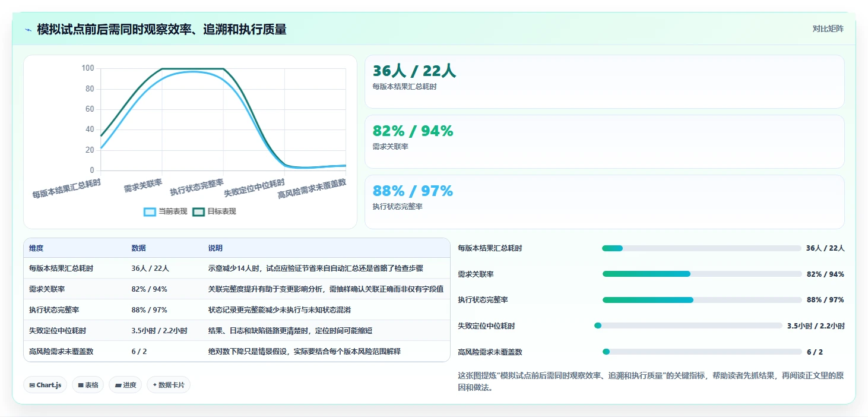Viewport: 868px width, 417px height.
Task: Click the progress value 3.5小时 / 2.2小时
Action: coord(816,326)
